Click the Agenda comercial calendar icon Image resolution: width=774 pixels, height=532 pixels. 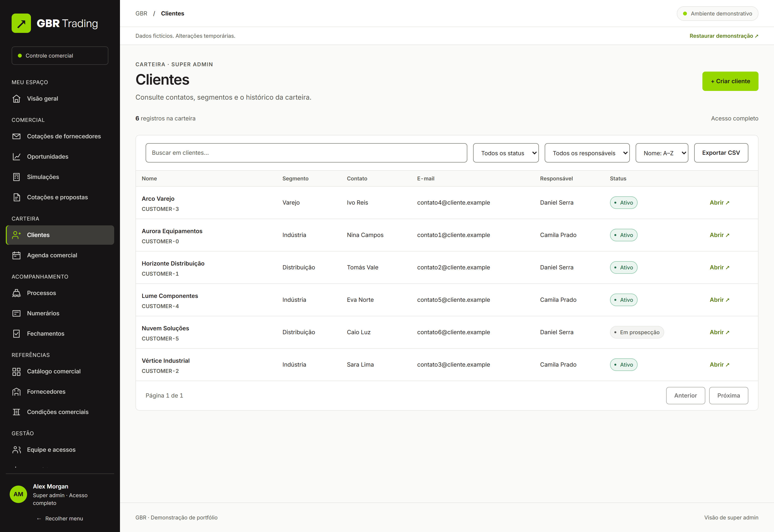click(x=16, y=255)
